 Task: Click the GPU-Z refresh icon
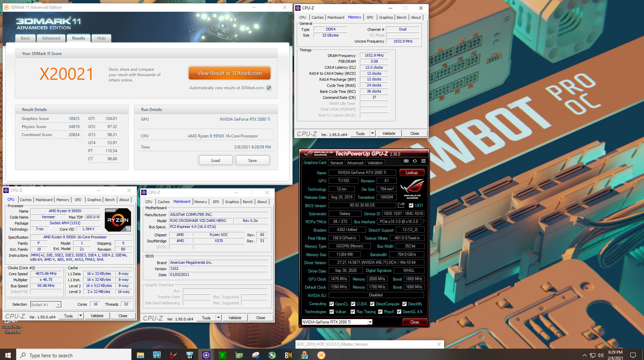click(415, 161)
